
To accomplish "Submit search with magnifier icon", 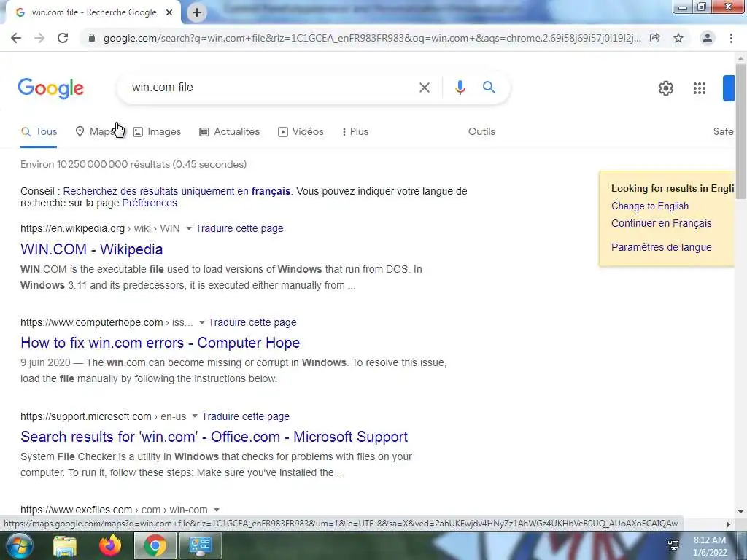I will pyautogui.click(x=489, y=87).
